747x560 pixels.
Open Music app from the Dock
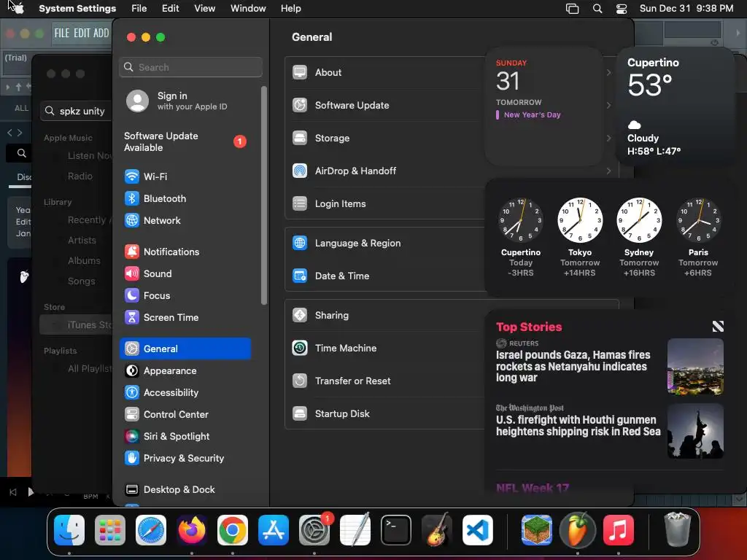[619, 530]
